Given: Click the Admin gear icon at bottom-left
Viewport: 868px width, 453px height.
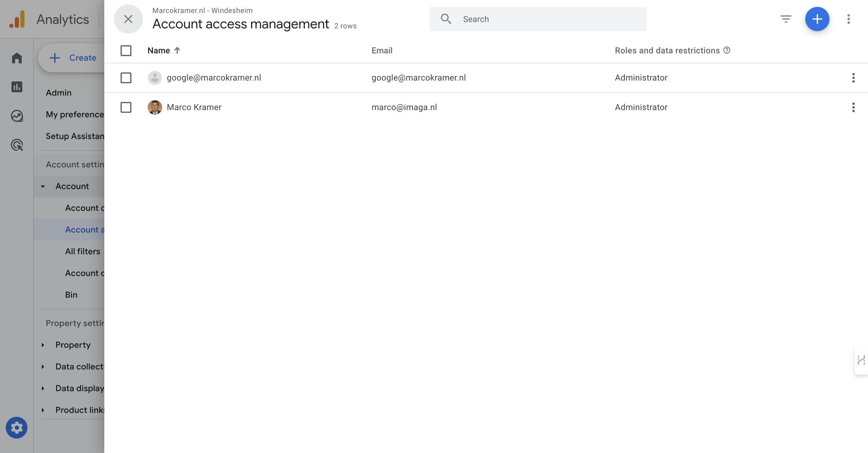Looking at the screenshot, I should point(17,428).
